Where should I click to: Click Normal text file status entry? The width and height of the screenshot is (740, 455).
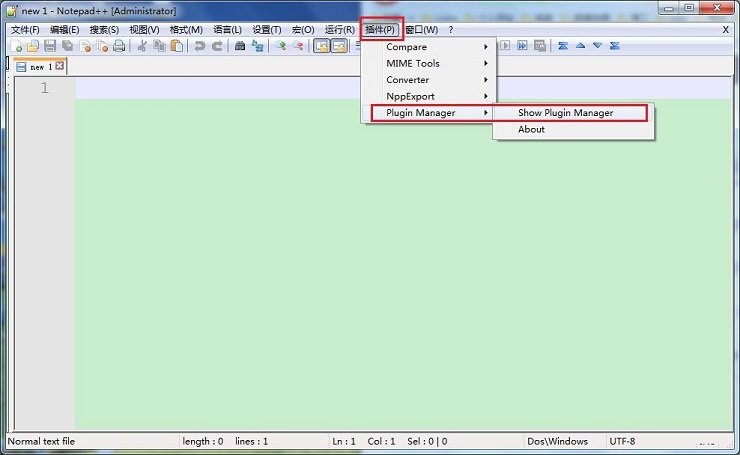42,441
